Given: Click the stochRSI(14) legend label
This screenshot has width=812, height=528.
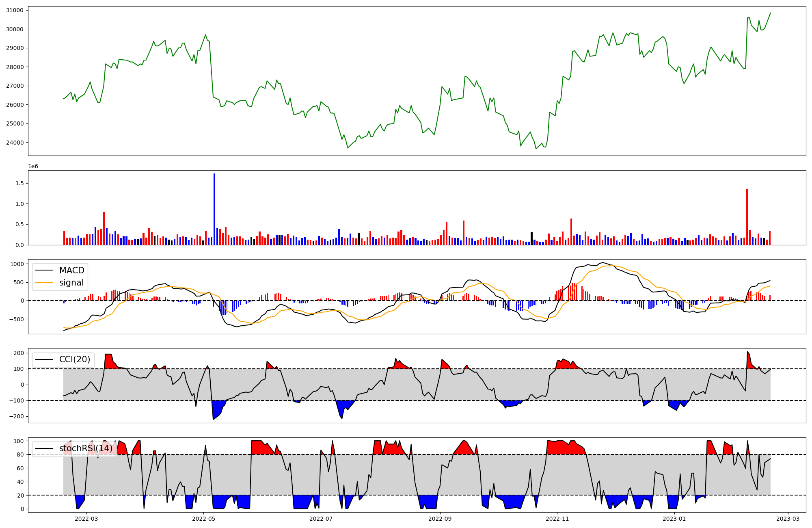Looking at the screenshot, I should 86,448.
